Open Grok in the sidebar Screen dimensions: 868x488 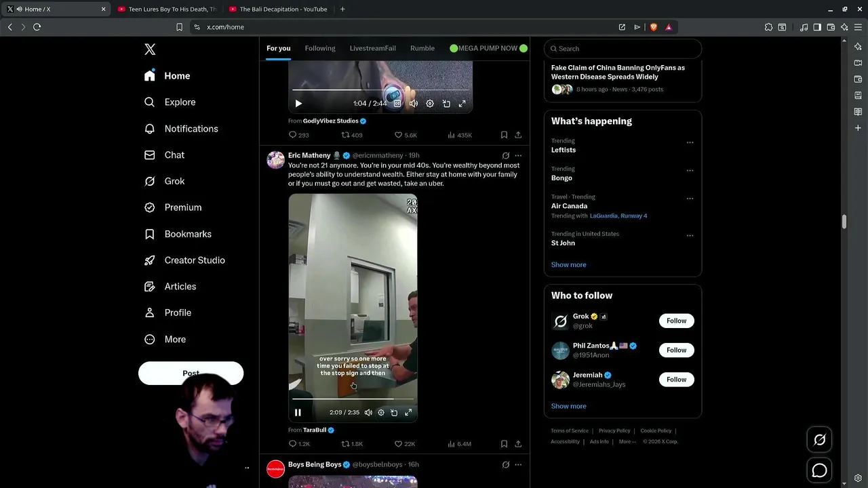(164, 181)
